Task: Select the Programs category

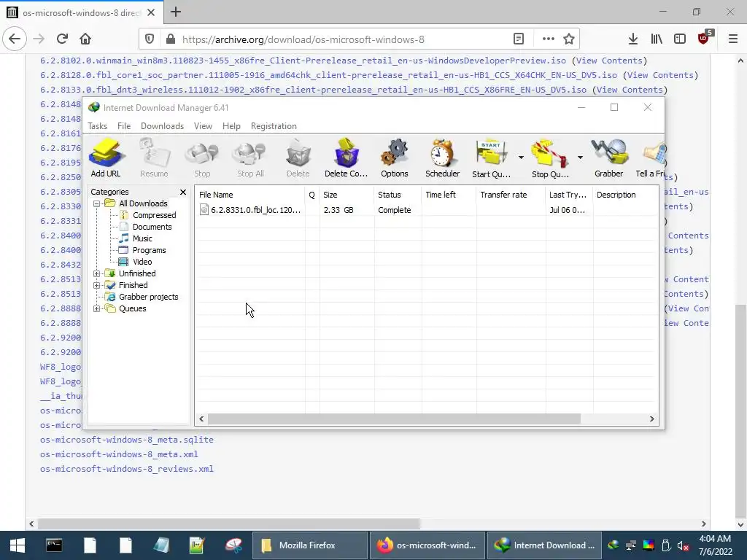Action: point(149,251)
